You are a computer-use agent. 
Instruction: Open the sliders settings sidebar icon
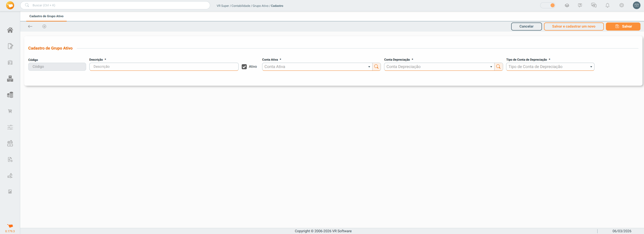pyautogui.click(x=10, y=127)
